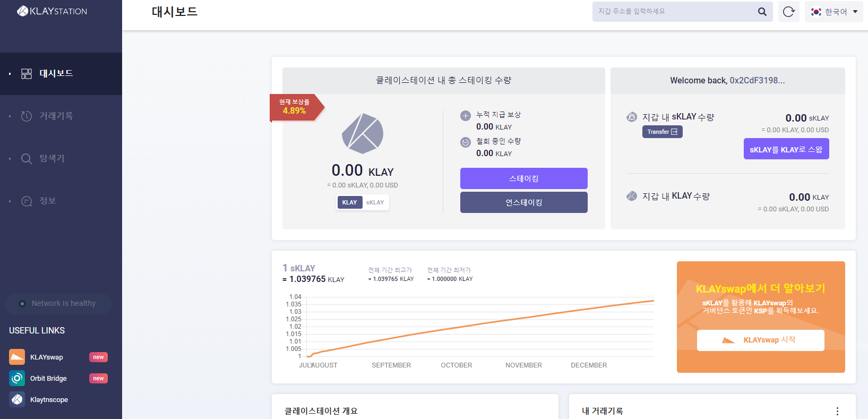Click the 전체 기간 최저가 label

click(449, 270)
